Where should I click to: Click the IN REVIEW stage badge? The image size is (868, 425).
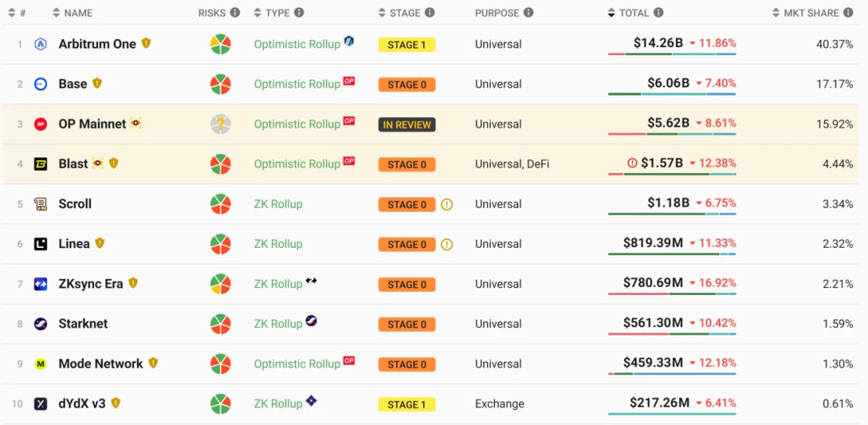click(406, 125)
